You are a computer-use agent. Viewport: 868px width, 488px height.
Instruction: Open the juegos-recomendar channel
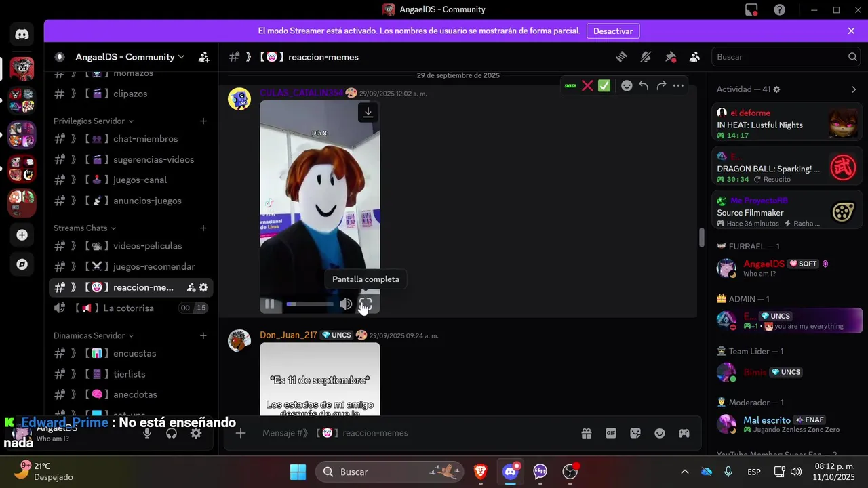point(130,266)
